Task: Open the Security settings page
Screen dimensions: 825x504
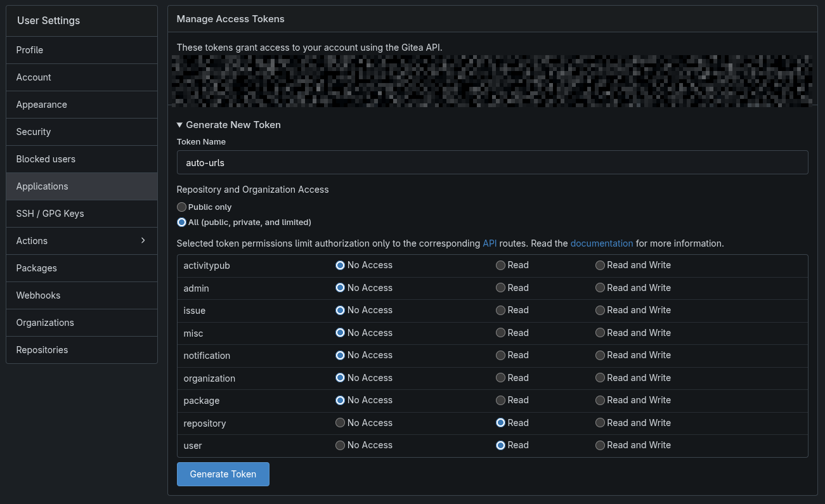Action: pos(34,132)
